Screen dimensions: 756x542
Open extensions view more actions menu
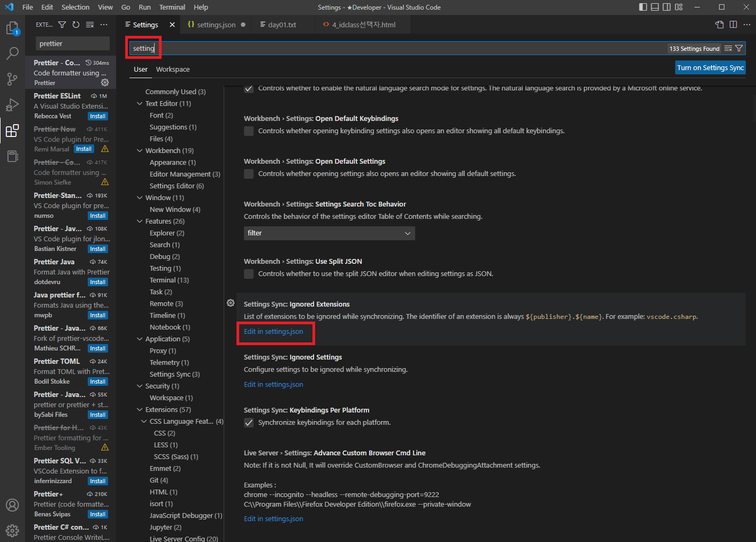click(x=104, y=25)
